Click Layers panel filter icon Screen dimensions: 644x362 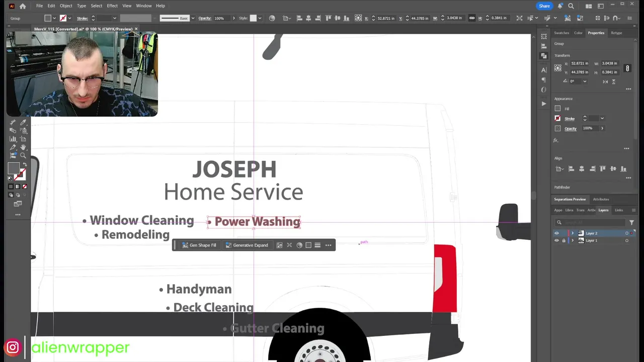(x=631, y=222)
